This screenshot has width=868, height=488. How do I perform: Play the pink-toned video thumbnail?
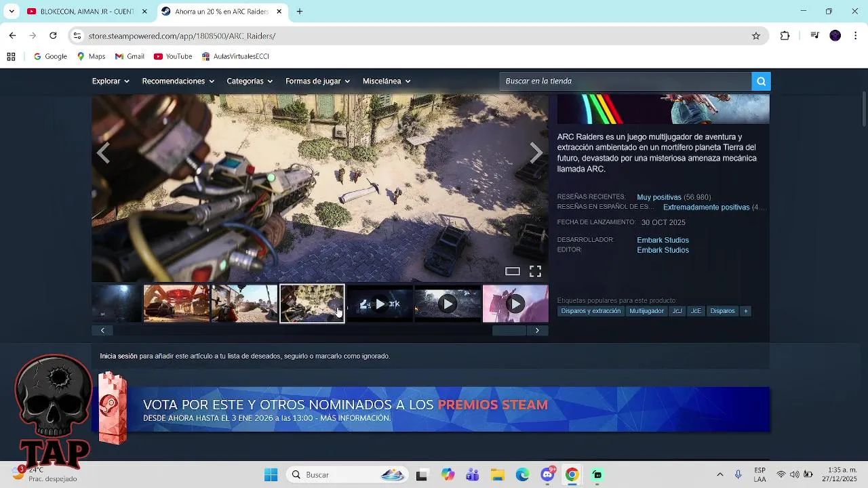[515, 304]
